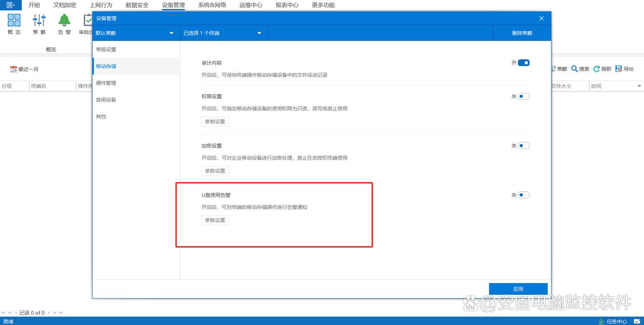
Task: Open the 系统&网络 menu tab
Action: tap(212, 5)
